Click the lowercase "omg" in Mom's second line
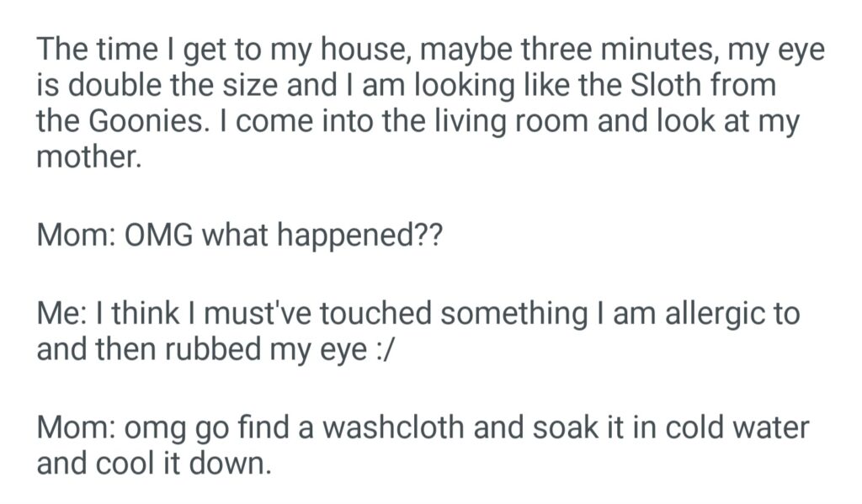Viewport: 862px width, 504px height. pos(156,430)
